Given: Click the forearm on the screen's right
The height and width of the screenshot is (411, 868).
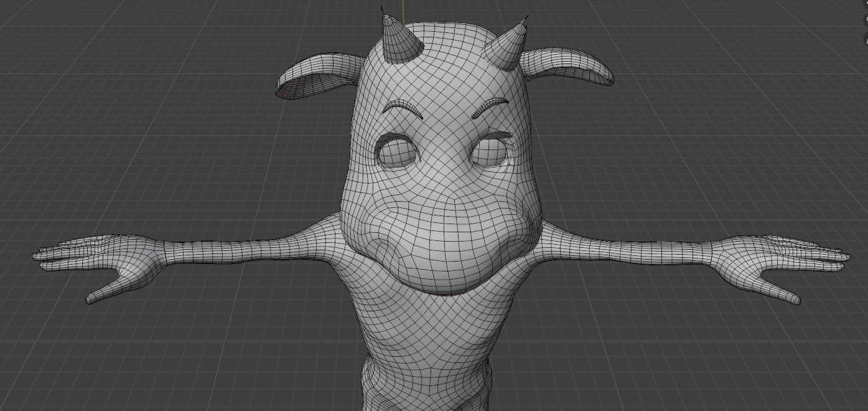Looking at the screenshot, I should coord(660,252).
